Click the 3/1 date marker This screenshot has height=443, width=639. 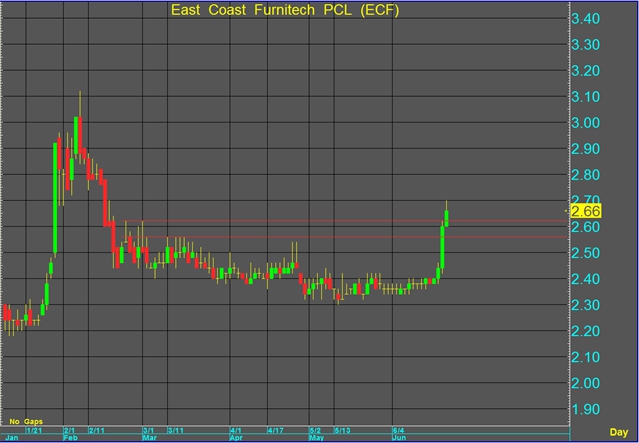coord(149,430)
